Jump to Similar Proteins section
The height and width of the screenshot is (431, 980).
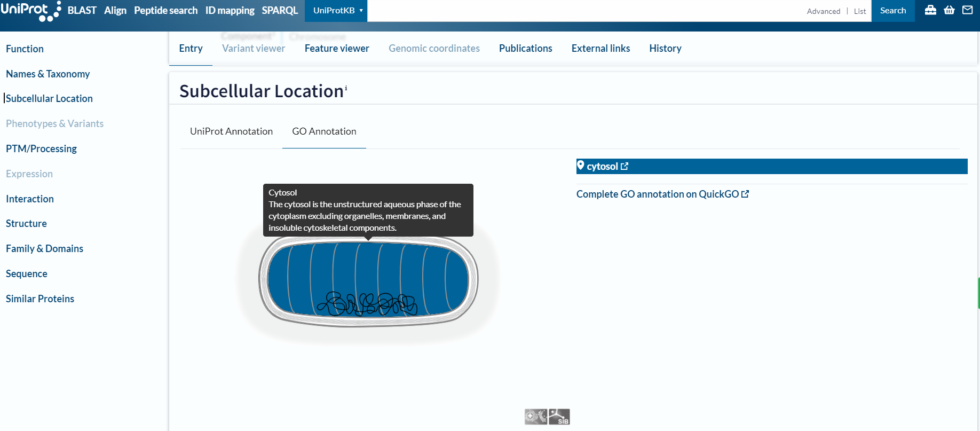(x=40, y=299)
